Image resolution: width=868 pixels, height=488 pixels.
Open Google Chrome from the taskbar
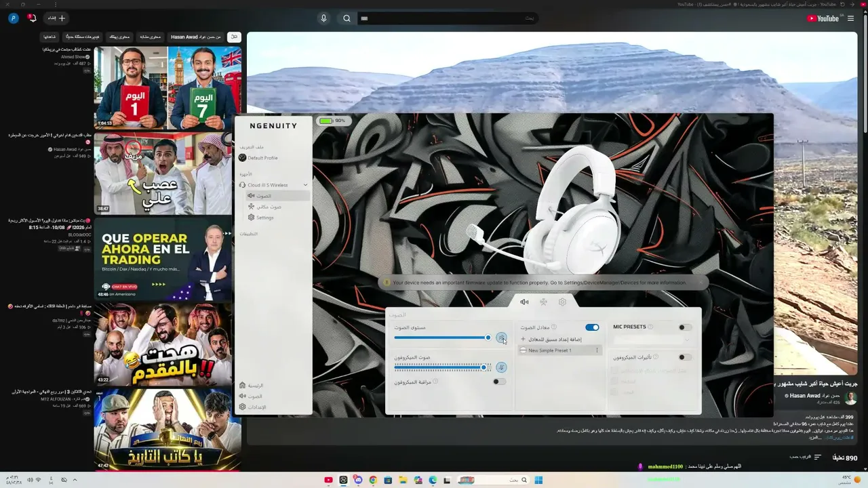[372, 480]
